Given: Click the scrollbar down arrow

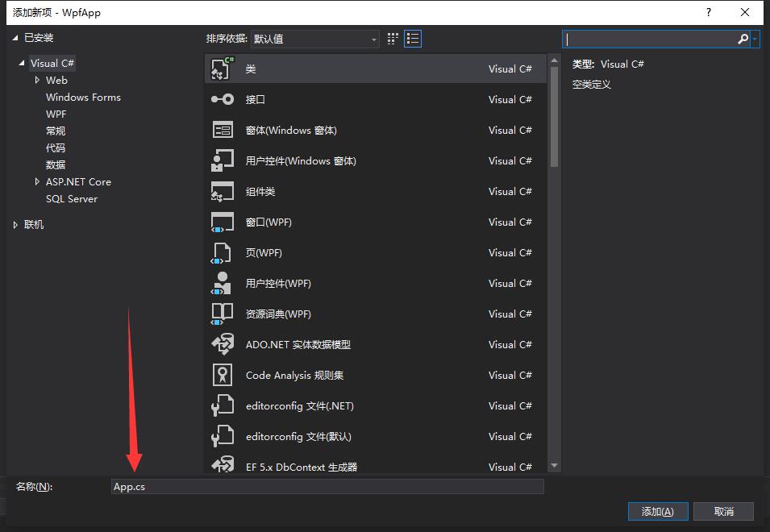Looking at the screenshot, I should (x=555, y=465).
